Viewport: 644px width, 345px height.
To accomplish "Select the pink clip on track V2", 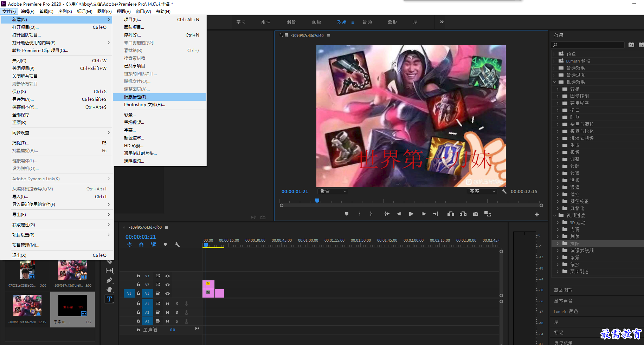I will (x=208, y=284).
